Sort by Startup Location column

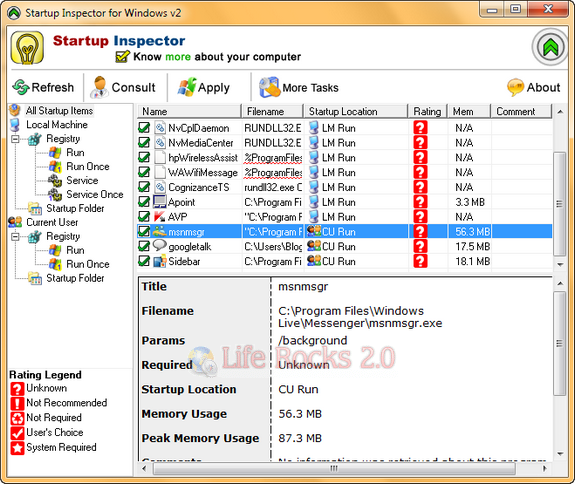click(356, 111)
